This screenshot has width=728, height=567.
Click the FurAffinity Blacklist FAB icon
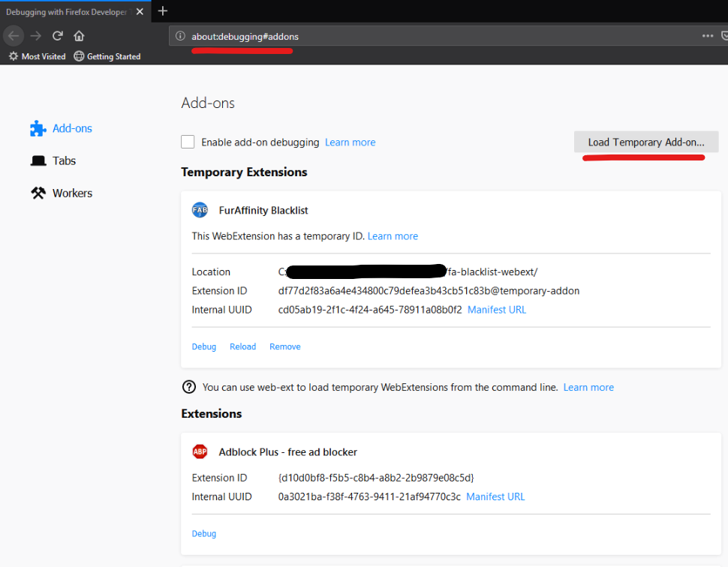[x=200, y=210]
